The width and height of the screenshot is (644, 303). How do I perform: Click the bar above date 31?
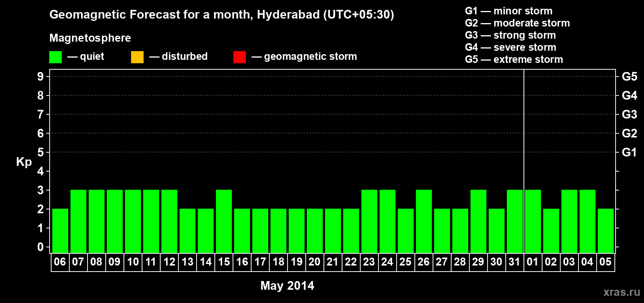515,221
